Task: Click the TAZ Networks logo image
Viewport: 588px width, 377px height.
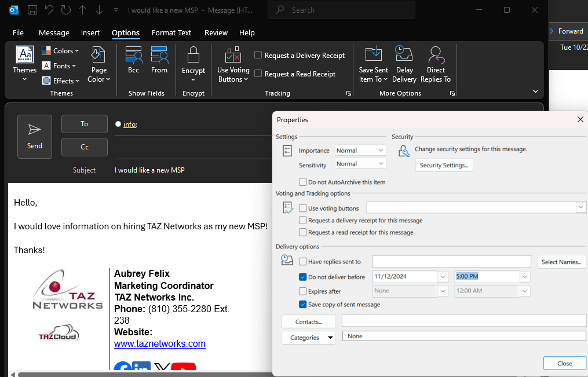Action: 68,290
